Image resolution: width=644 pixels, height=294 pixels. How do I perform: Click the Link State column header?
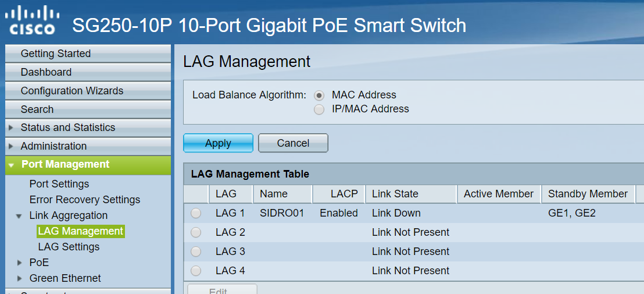pyautogui.click(x=411, y=194)
